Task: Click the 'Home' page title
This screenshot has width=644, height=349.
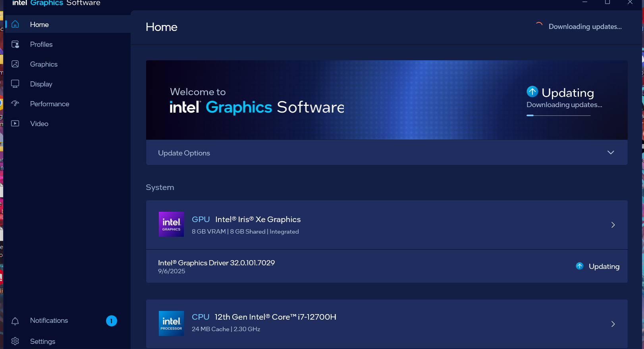Action: tap(162, 27)
